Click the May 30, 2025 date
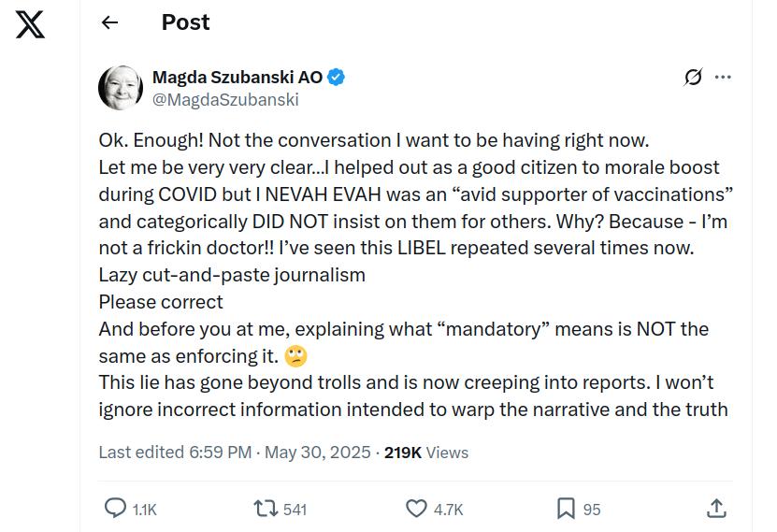The image size is (777, 532). pos(318,453)
